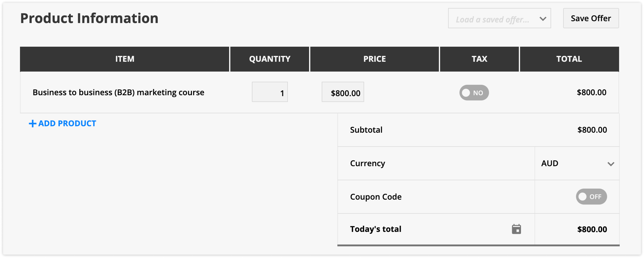
Task: Click the chevron arrow beside AUD
Action: click(611, 164)
